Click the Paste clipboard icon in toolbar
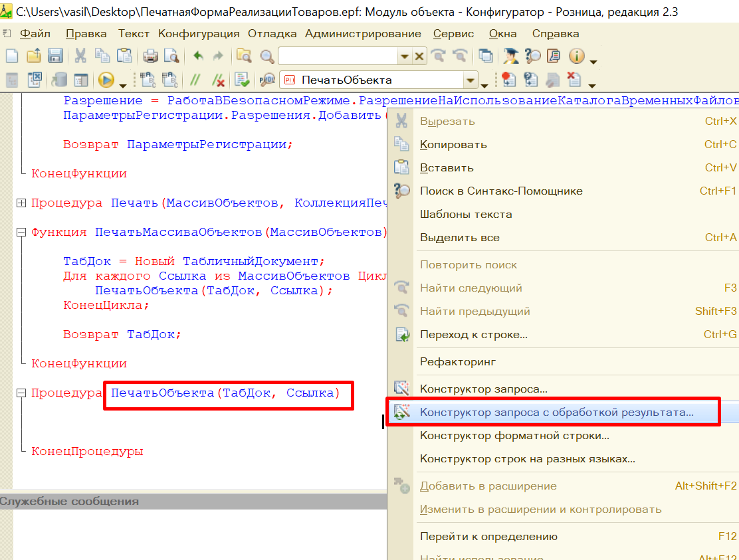The width and height of the screenshot is (739, 560). click(x=124, y=56)
